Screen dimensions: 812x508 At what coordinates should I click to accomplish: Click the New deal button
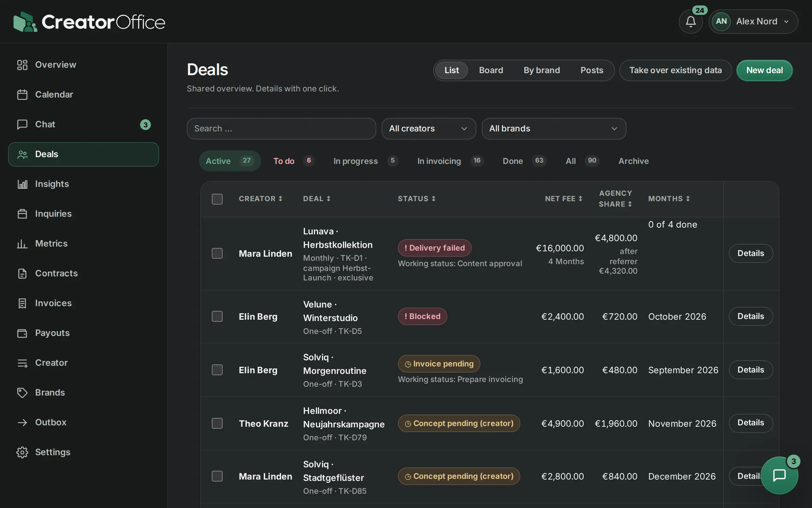[x=764, y=70]
